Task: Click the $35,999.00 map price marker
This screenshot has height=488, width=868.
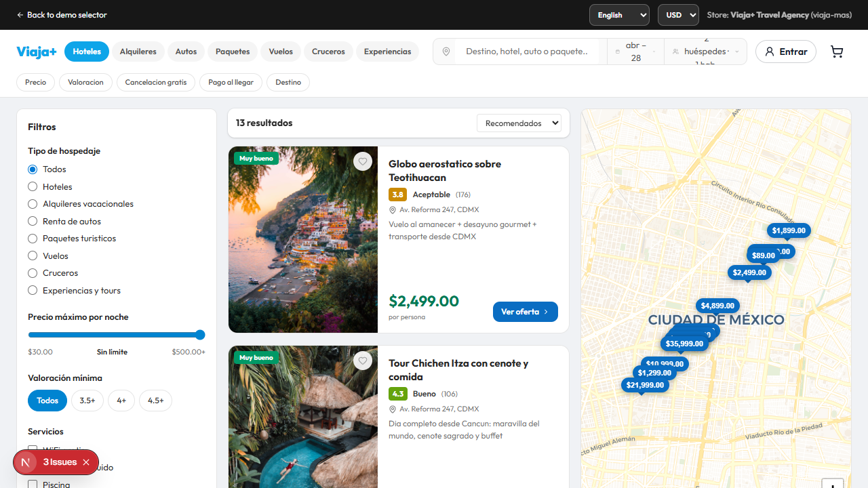Action: pos(684,344)
